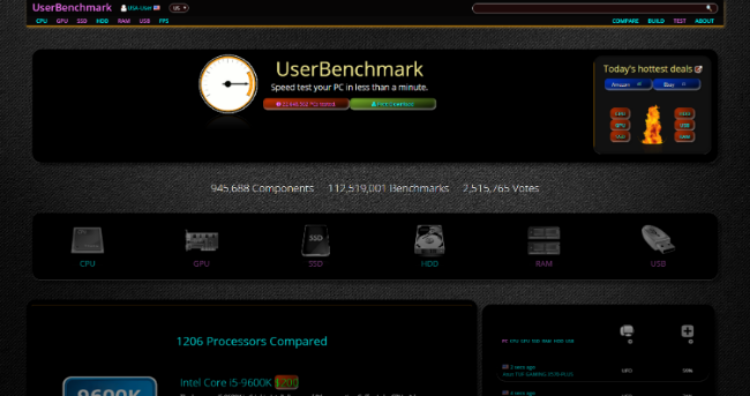Open the RAM memory sticks icon

[543, 240]
